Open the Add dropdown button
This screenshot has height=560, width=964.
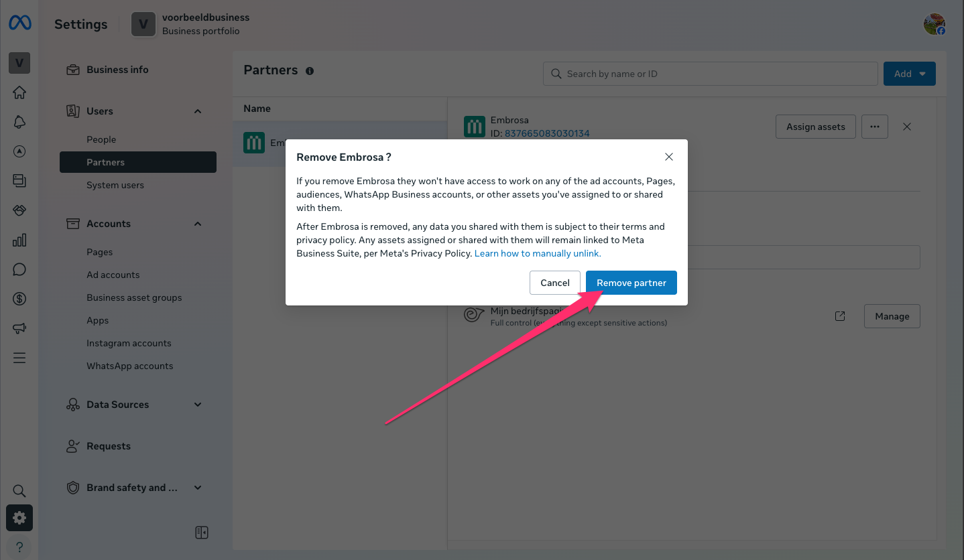[x=910, y=74]
